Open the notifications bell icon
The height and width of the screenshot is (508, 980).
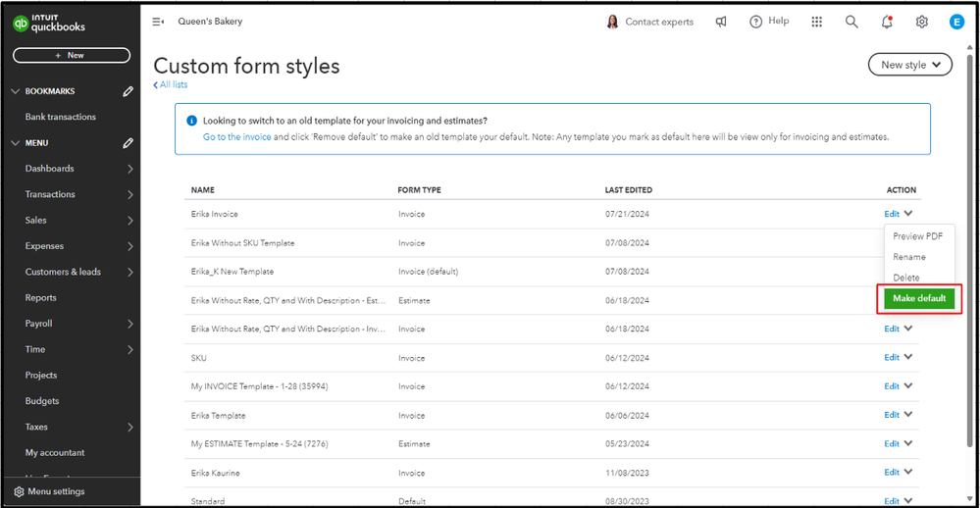pyautogui.click(x=887, y=22)
